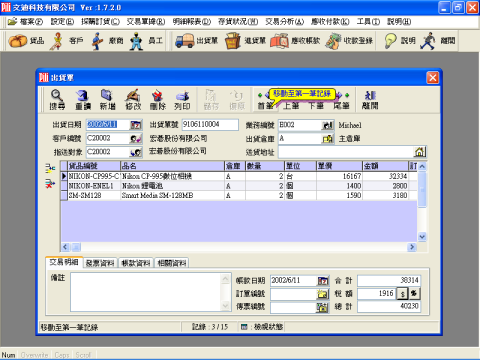Open the salesperson lookup beside 業務編號
This screenshot has height=360, width=480.
328,125
